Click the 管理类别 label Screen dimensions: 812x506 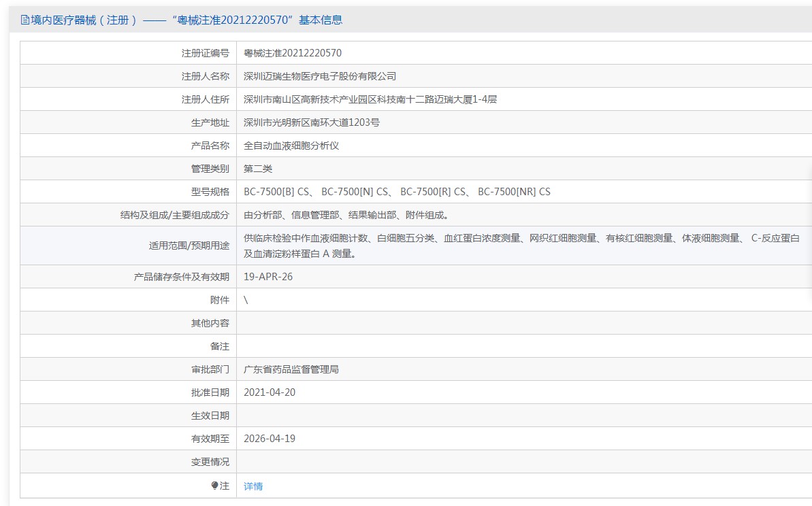coord(210,169)
